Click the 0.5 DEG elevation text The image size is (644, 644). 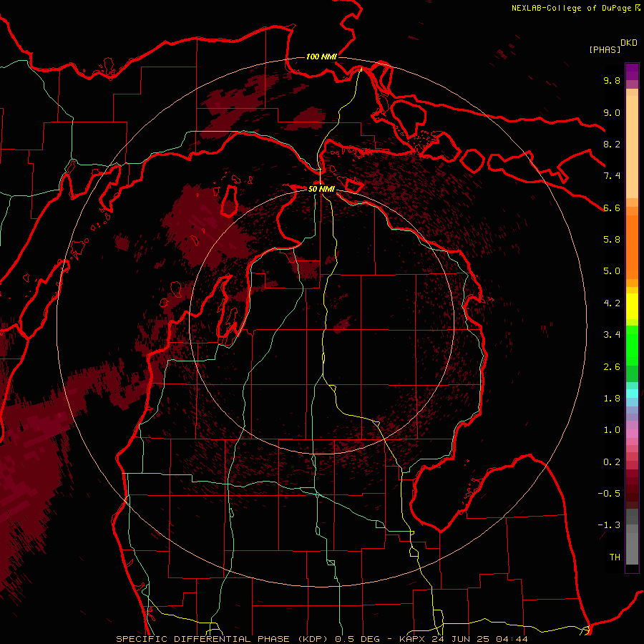click(x=358, y=639)
